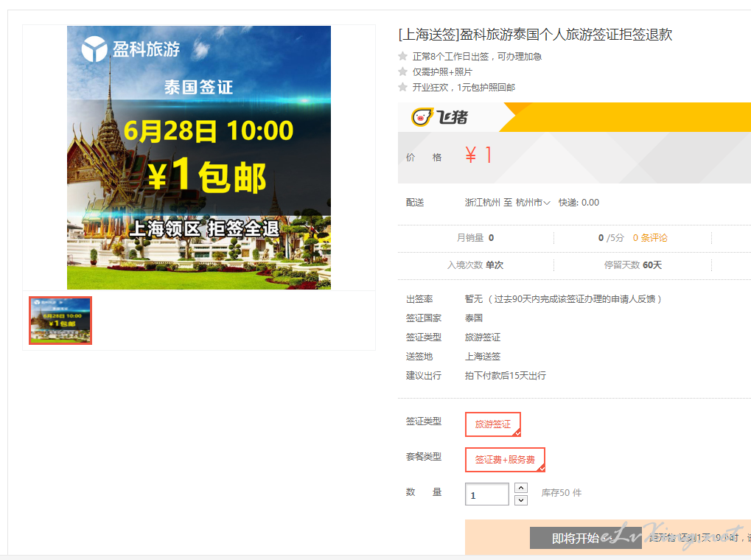The width and height of the screenshot is (751, 560).
Task: Decrease quantity with the down arrow
Action: pos(521,500)
